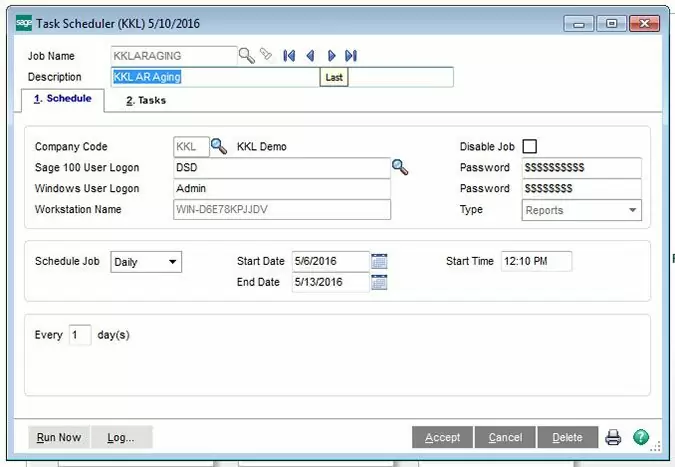This screenshot has height=467, width=675.
Task: Select the Schedule tab
Action: click(62, 99)
